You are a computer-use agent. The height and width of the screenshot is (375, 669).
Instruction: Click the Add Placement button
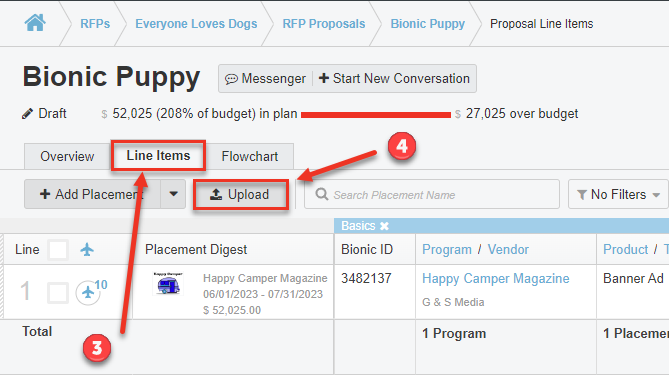(92, 195)
